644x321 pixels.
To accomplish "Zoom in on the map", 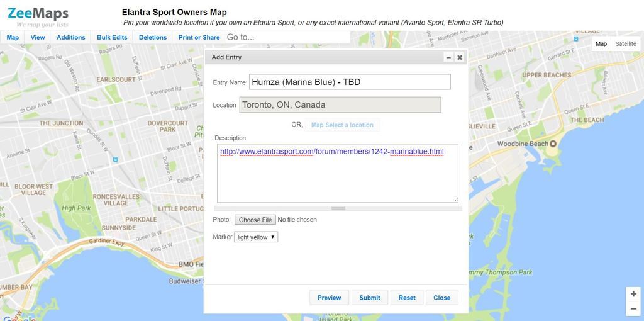I will [x=633, y=295].
